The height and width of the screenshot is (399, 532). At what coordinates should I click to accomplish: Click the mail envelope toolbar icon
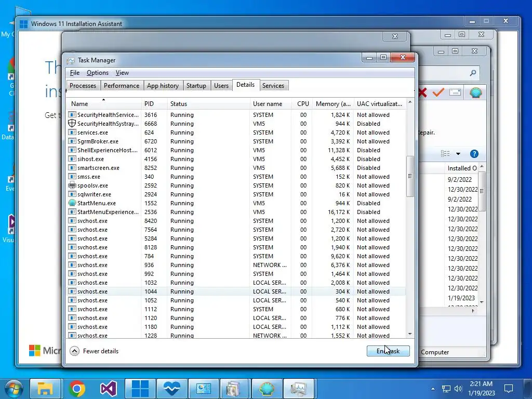455,92
